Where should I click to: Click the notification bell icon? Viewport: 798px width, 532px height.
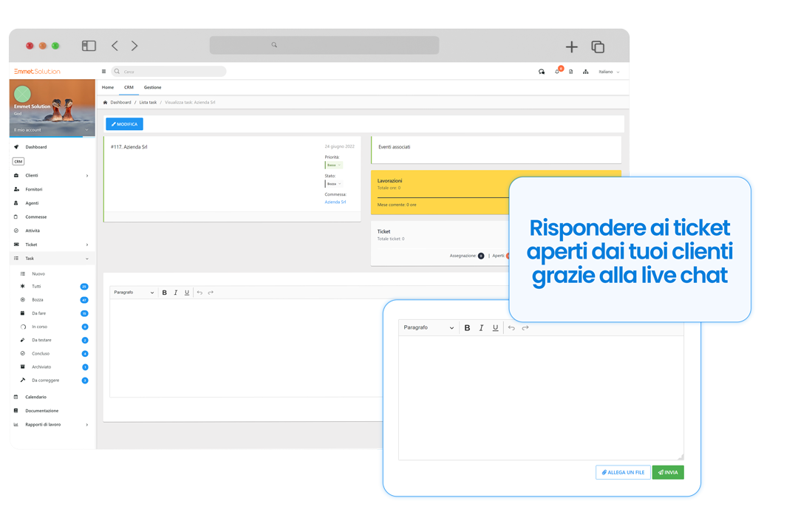click(557, 72)
